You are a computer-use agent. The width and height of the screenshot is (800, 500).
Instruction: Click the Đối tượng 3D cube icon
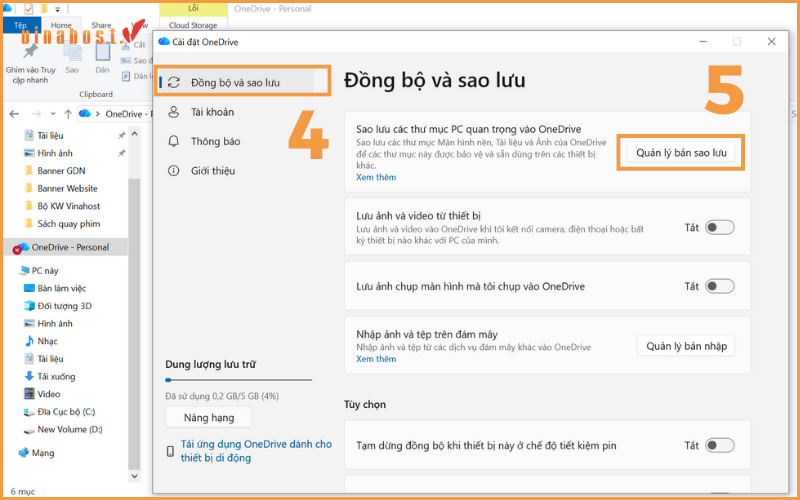[28, 306]
